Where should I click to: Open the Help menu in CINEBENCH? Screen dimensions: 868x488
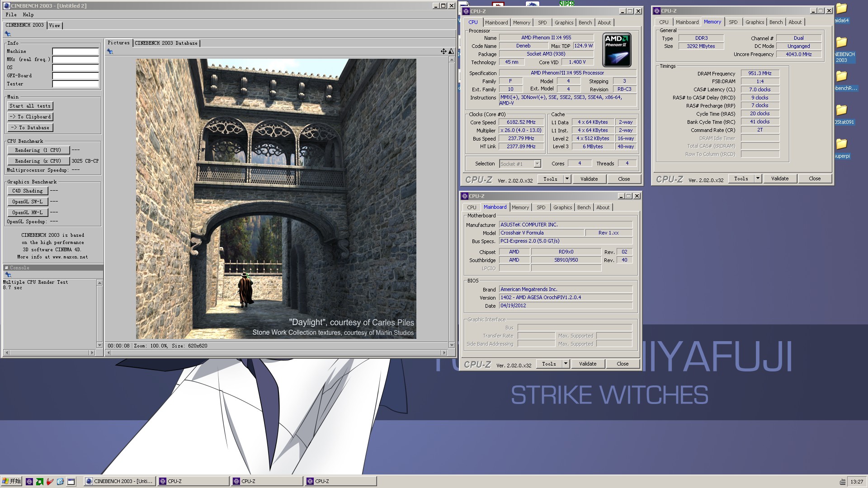click(x=28, y=14)
